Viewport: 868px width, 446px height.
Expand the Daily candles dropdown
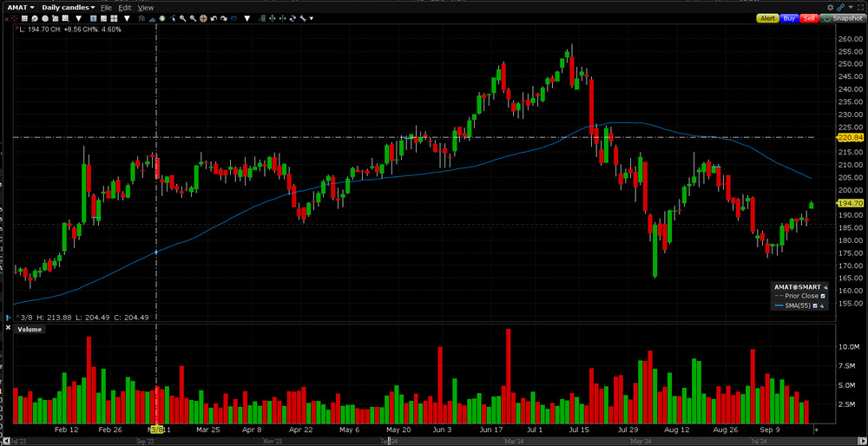click(69, 7)
